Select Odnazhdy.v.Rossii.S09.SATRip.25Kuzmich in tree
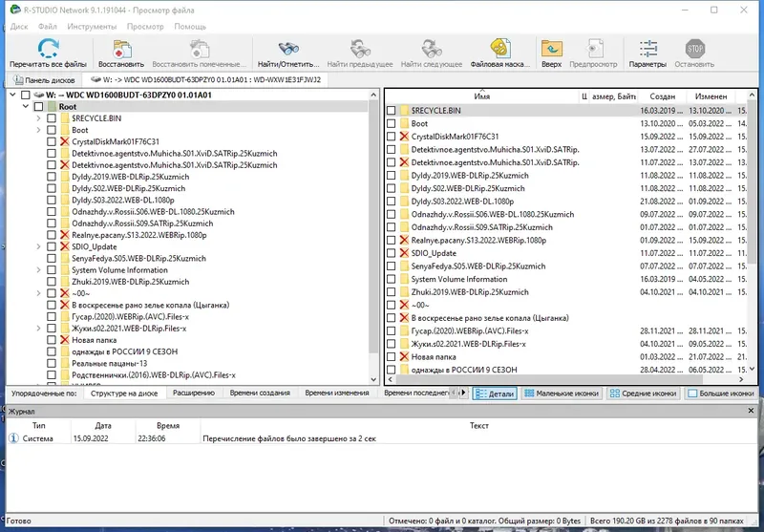 142,223
